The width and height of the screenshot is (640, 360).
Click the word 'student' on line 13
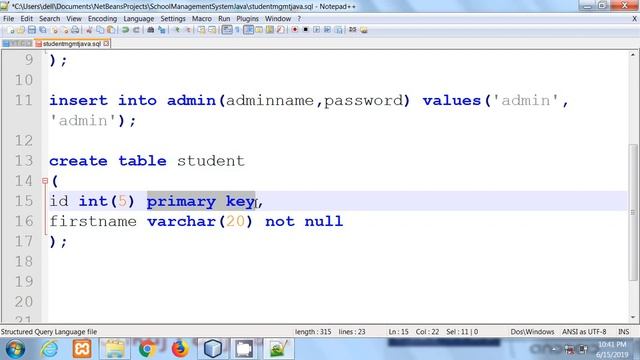coord(211,161)
